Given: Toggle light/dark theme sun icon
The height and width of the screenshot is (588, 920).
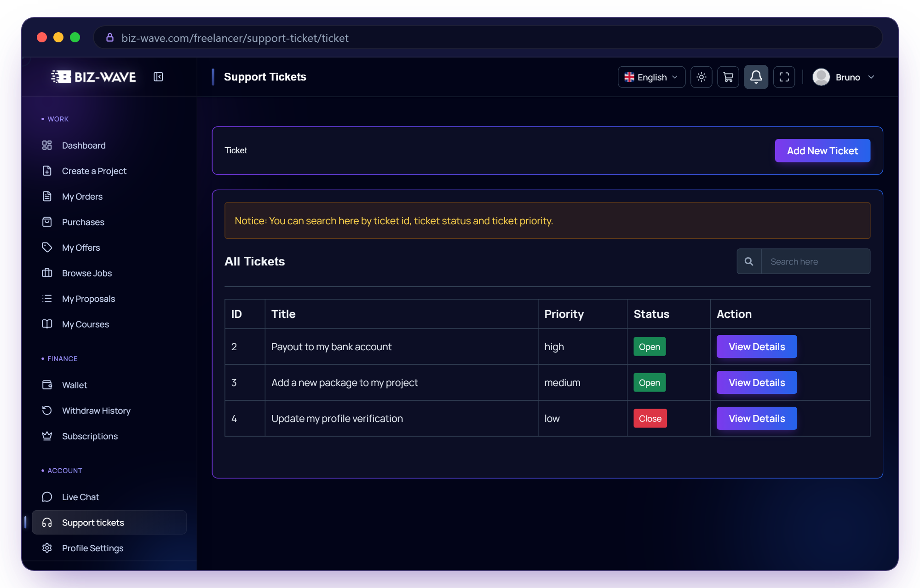Looking at the screenshot, I should point(701,77).
